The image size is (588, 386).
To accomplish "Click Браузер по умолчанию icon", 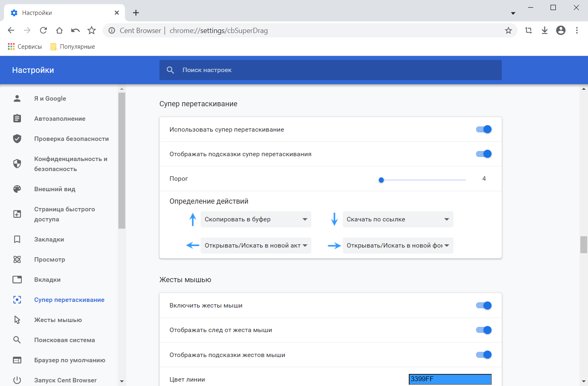I will click(x=17, y=360).
